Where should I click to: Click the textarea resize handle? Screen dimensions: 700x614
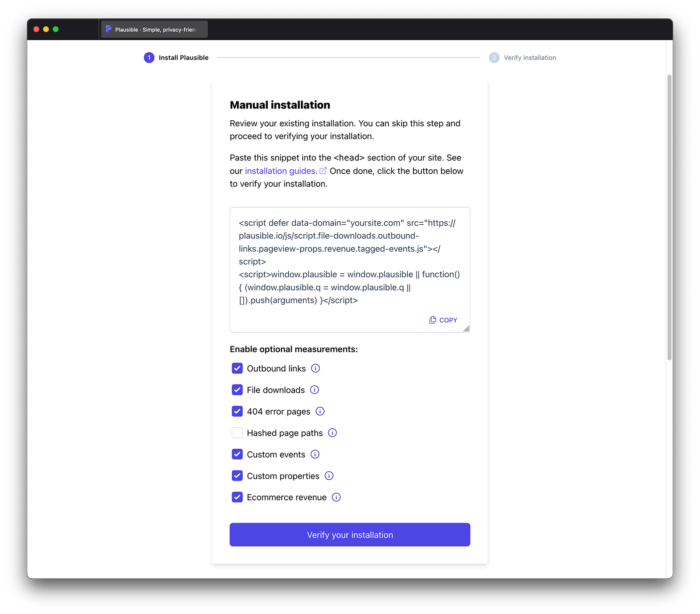(x=466, y=329)
